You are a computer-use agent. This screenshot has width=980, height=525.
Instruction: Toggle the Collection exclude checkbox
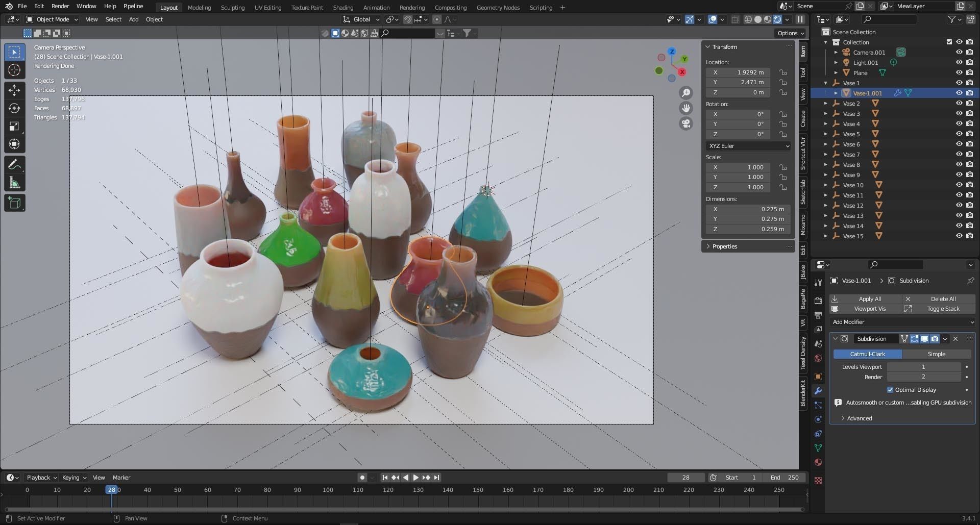[x=949, y=42]
